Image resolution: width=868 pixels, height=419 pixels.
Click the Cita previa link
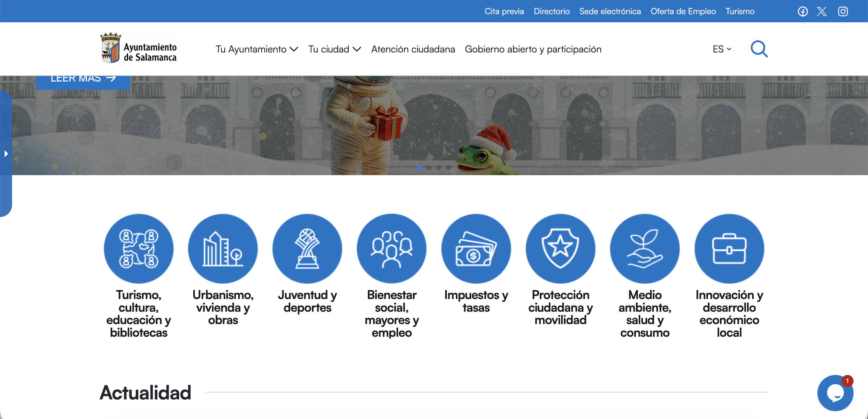pyautogui.click(x=504, y=11)
